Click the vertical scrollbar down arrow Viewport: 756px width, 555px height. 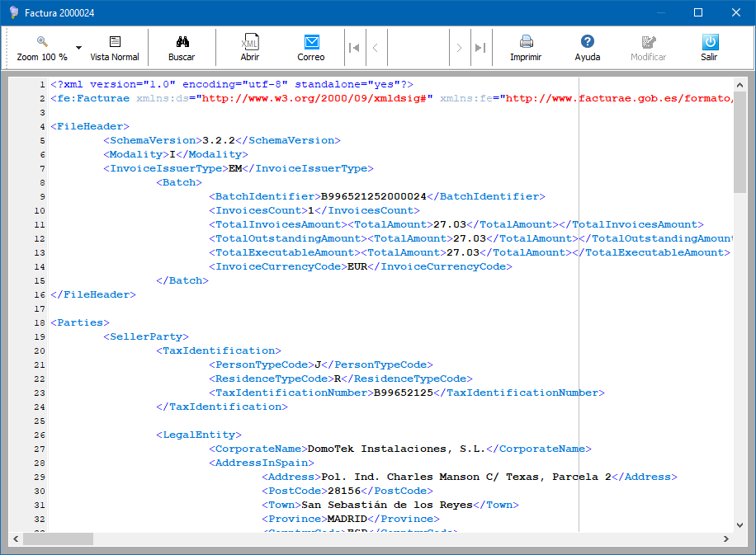point(739,525)
